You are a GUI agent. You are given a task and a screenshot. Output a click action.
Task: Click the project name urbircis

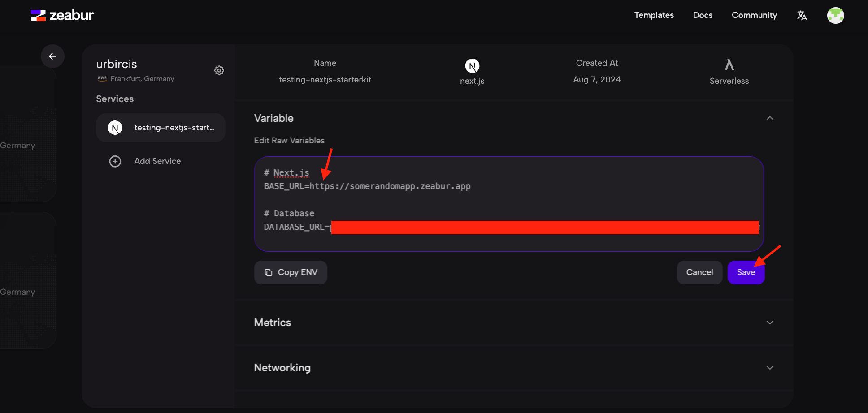tap(117, 64)
